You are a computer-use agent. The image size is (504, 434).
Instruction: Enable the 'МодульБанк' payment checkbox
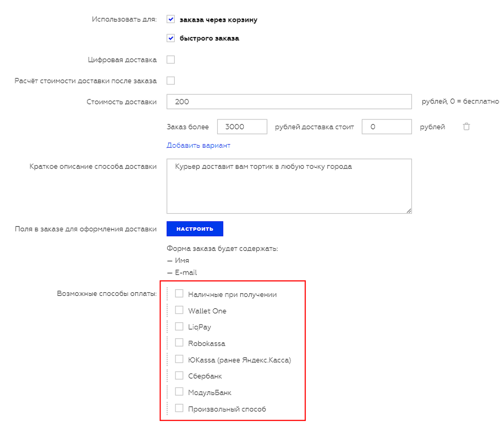pyautogui.click(x=179, y=392)
